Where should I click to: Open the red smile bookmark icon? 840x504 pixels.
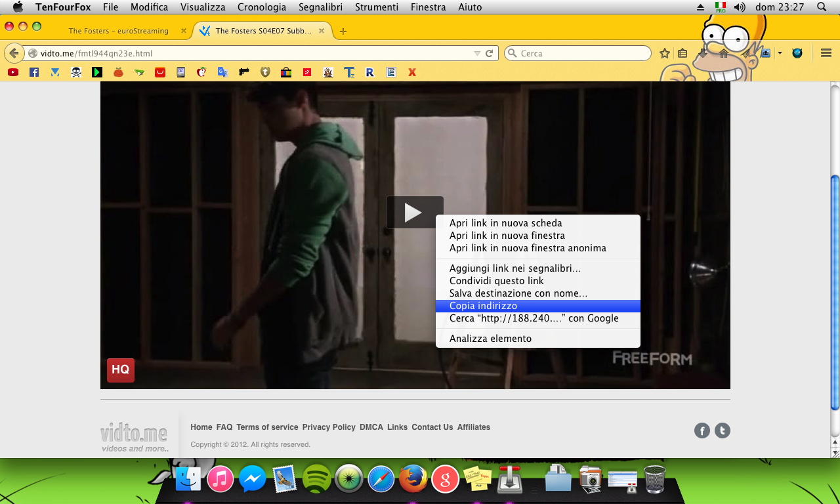160,72
